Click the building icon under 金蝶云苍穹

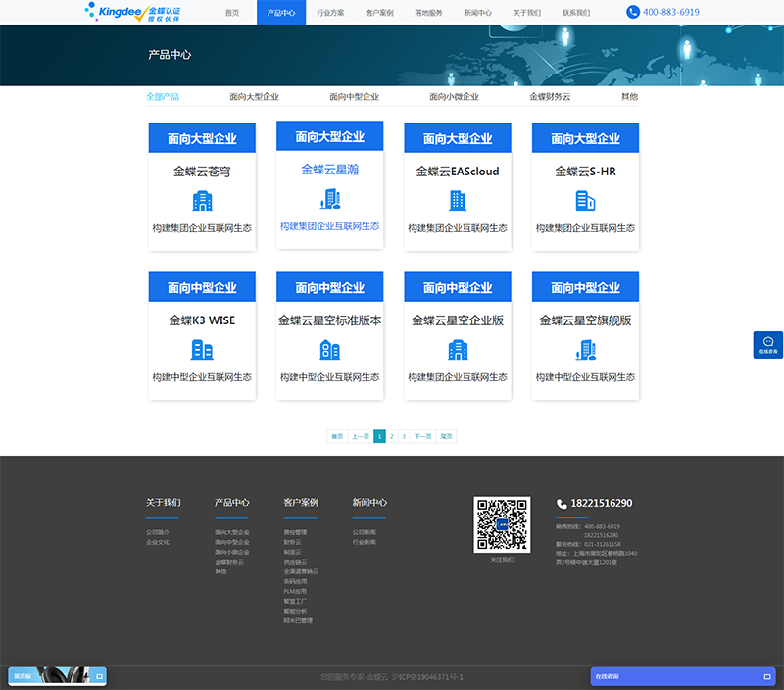pyautogui.click(x=202, y=201)
